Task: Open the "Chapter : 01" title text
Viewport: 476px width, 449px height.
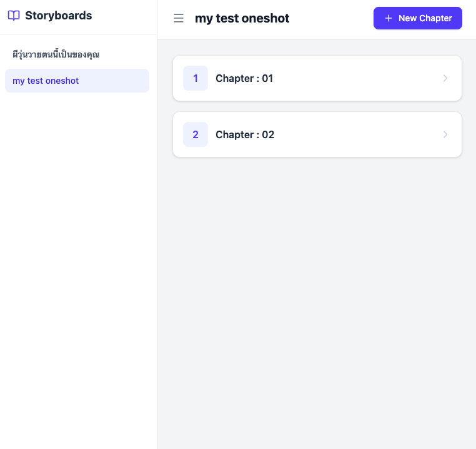Action: tap(244, 78)
